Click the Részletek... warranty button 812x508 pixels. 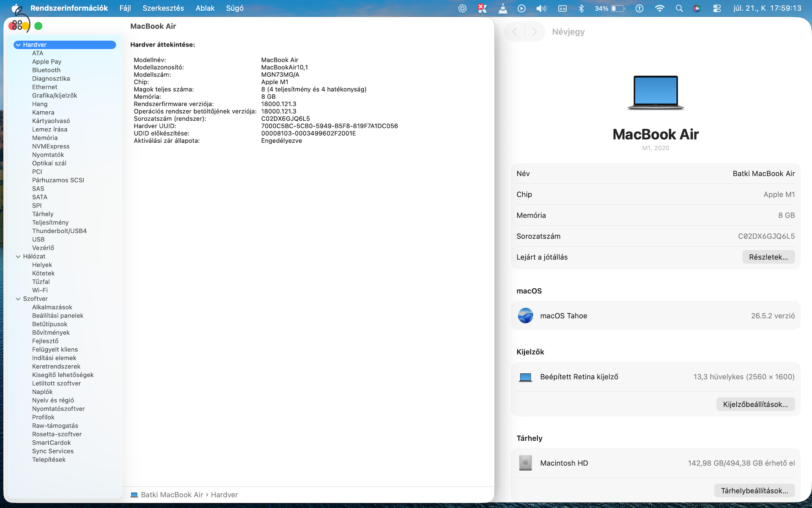768,257
